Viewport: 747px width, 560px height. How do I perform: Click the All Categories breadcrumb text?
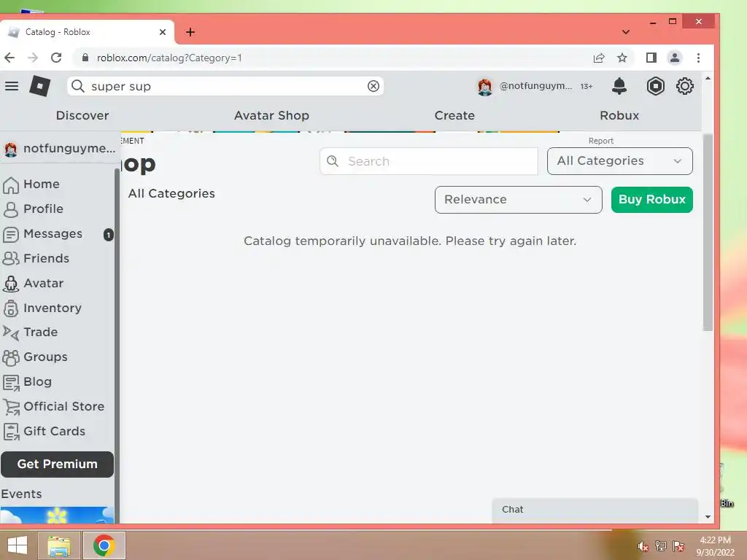171,194
